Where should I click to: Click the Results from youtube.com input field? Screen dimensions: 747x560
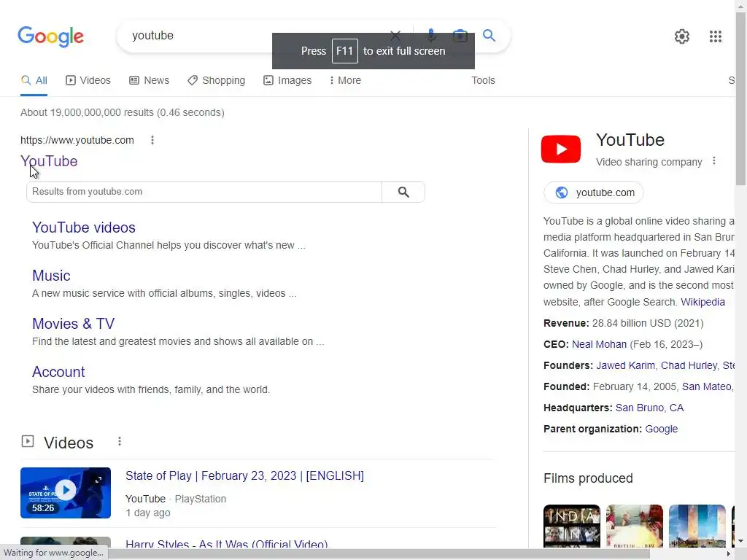pos(204,192)
